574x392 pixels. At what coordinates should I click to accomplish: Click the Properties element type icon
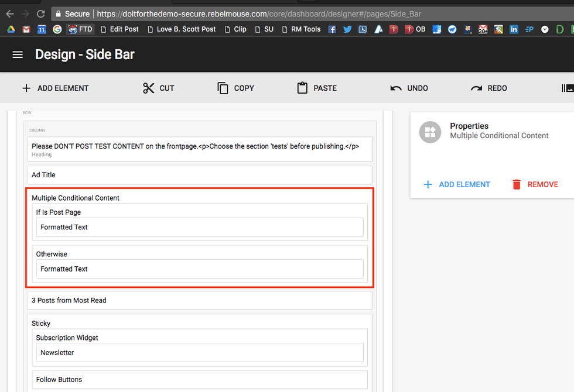(x=430, y=132)
